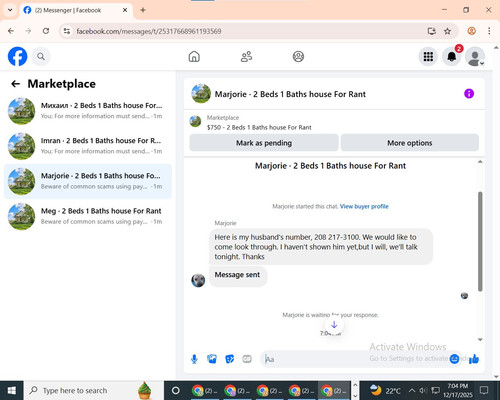Record a voice clip microphone icon
The width and height of the screenshot is (500, 400).
194,359
